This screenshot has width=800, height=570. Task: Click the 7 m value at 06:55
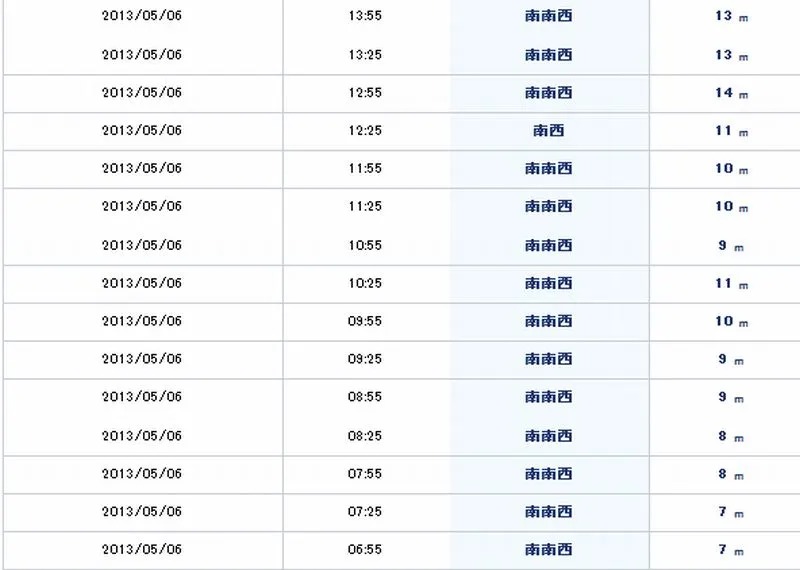pyautogui.click(x=728, y=550)
